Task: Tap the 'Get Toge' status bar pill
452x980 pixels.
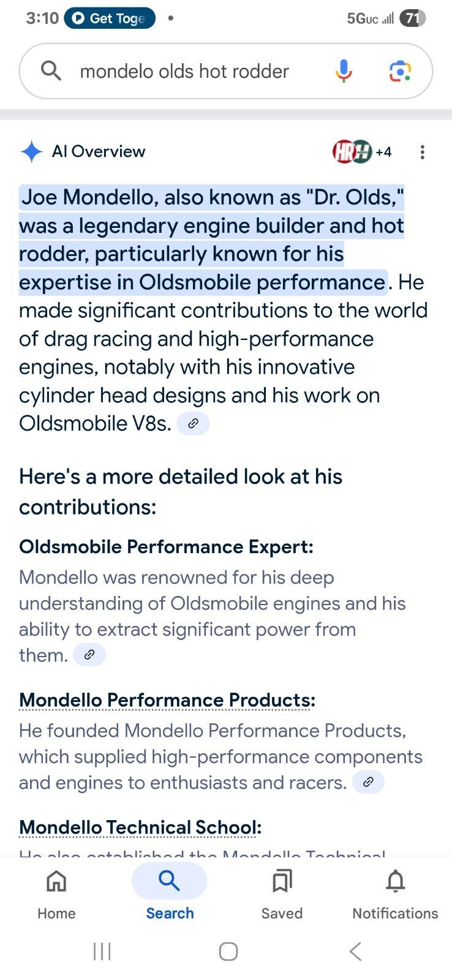Action: tap(110, 18)
